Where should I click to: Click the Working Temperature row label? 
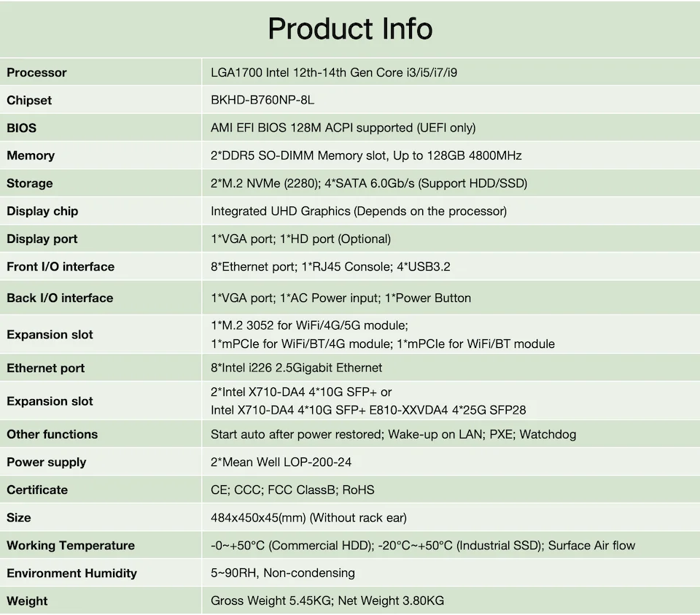coord(71,545)
